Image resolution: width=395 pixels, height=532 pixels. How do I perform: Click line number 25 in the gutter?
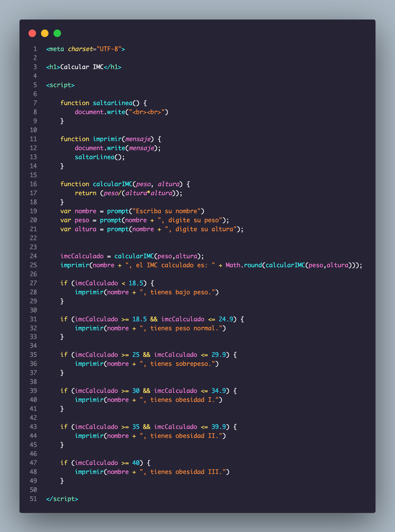pos(33,265)
